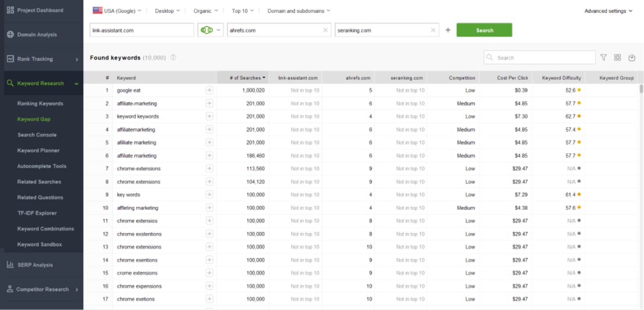Viewport: 644px width, 310px height.
Task: Open Keyword Combinations module
Action: (46, 229)
